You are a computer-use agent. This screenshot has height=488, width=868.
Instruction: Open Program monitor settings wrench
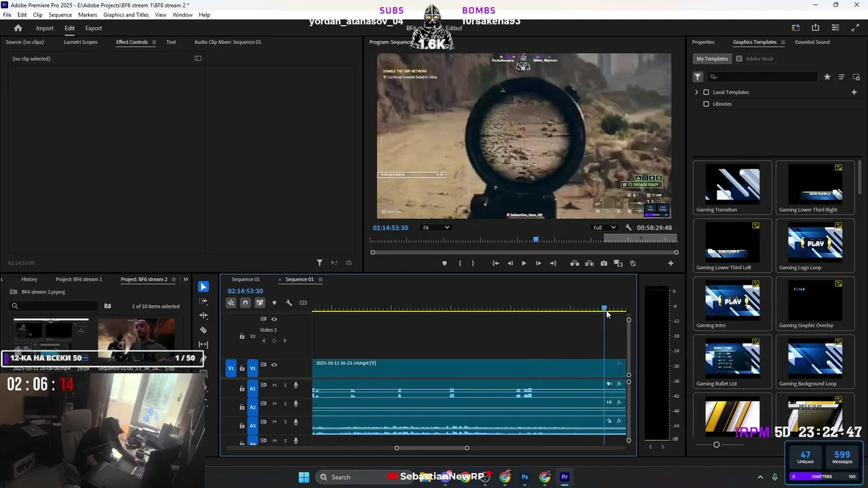click(629, 228)
